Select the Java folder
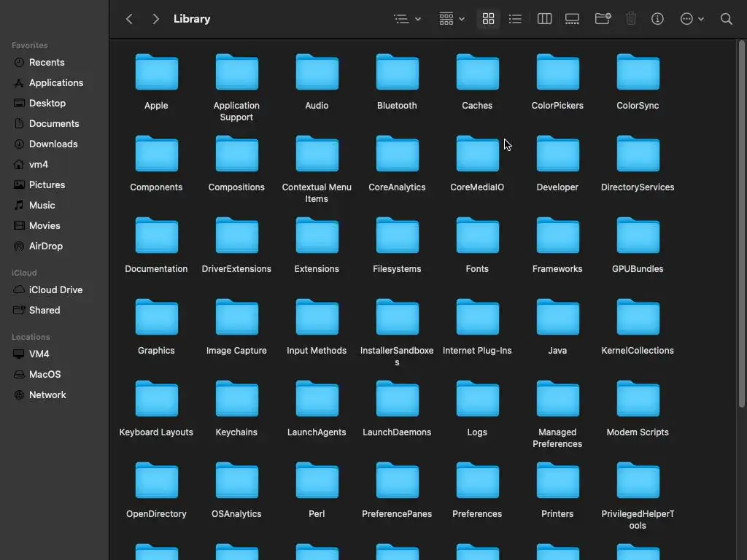747x560 pixels. pyautogui.click(x=557, y=318)
